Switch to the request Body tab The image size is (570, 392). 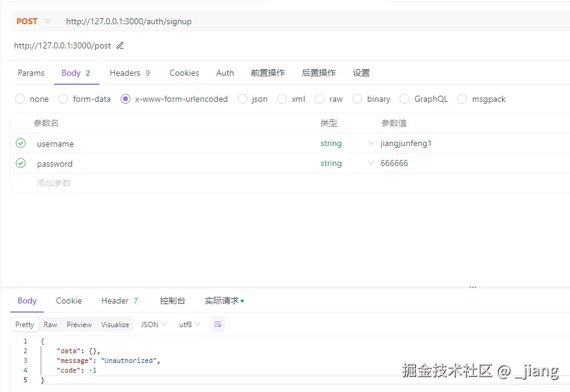point(76,73)
